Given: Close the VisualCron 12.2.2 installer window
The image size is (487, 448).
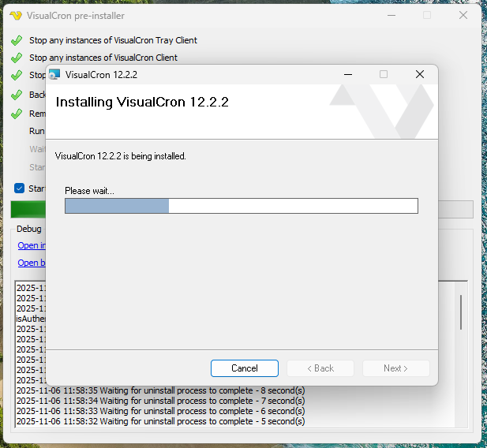Looking at the screenshot, I should click(420, 74).
